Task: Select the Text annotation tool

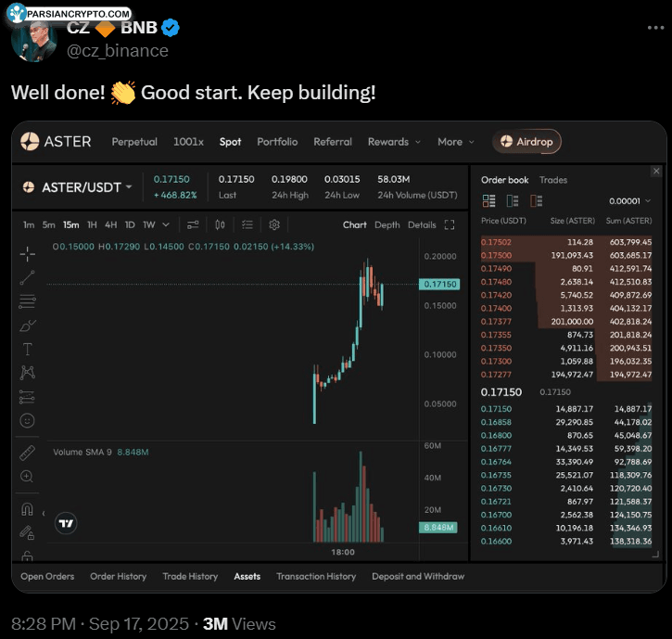Action: [28, 349]
